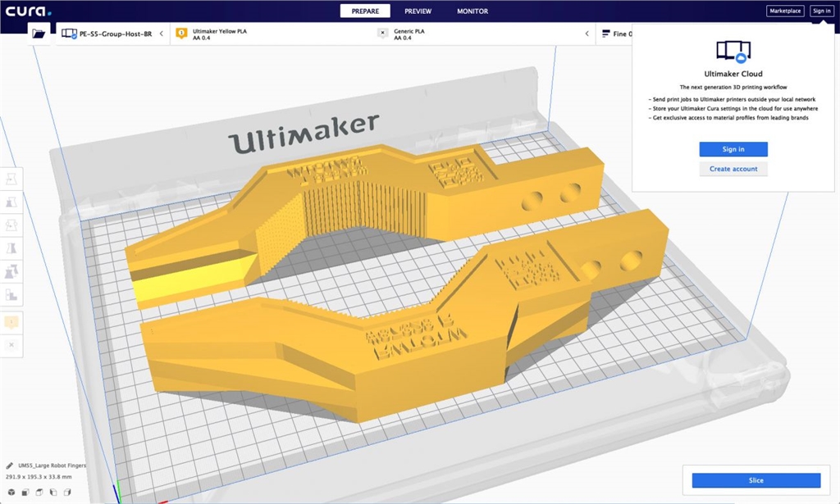This screenshot has width=840, height=504.
Task: Select the Move tool in left toolbar
Action: [x=11, y=178]
